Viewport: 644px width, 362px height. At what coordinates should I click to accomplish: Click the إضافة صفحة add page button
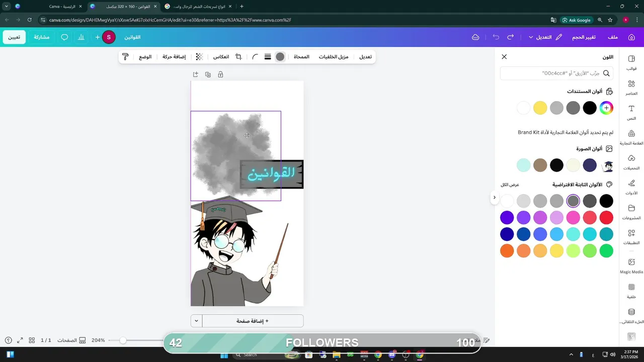tap(253, 321)
